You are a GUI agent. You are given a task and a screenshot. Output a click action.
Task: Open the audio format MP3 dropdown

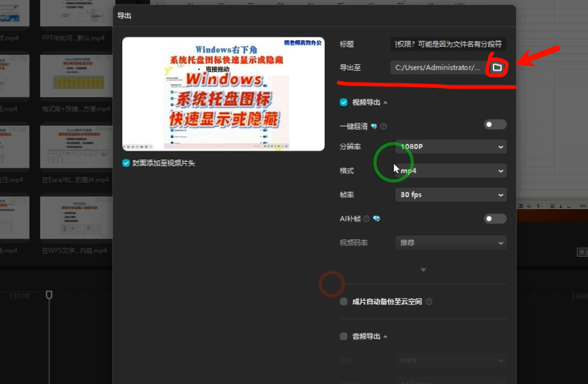pyautogui.click(x=451, y=361)
